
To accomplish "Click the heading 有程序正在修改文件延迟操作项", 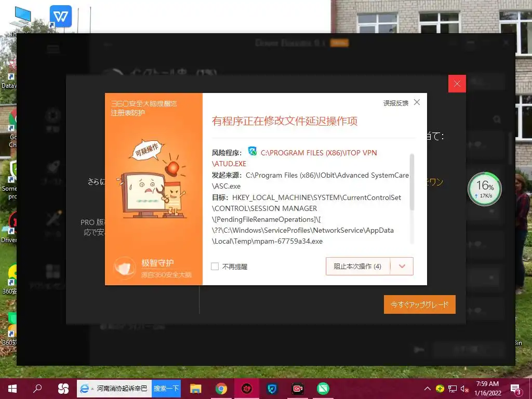I will coord(284,121).
